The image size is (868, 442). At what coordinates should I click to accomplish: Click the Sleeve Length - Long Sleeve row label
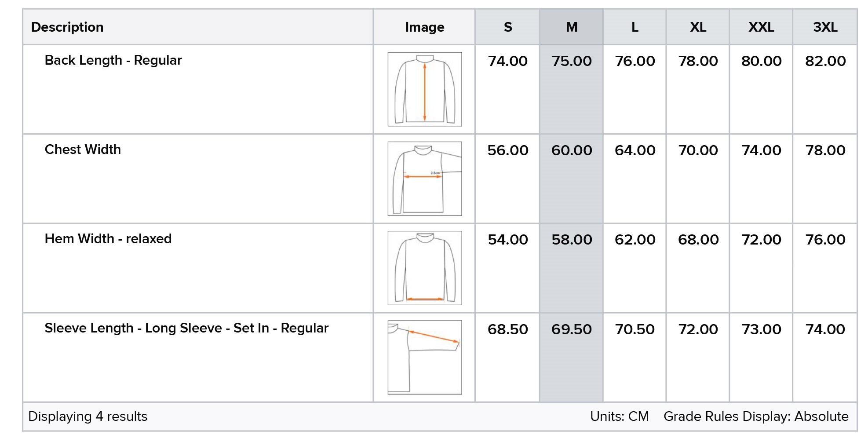coord(186,328)
